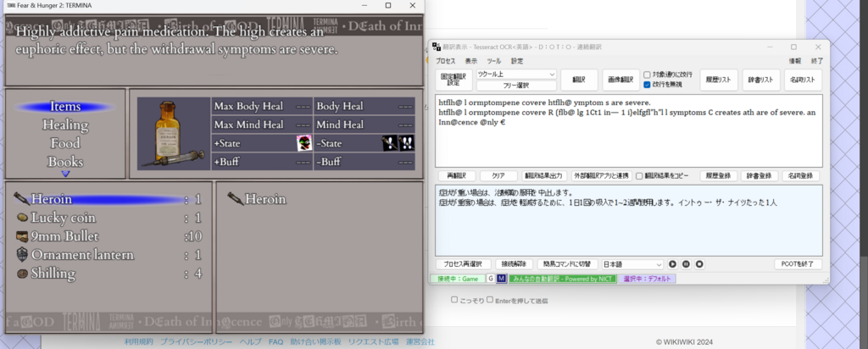Click the 外部翻訳アプリと連携 button
The width and height of the screenshot is (868, 349).
[x=601, y=176]
